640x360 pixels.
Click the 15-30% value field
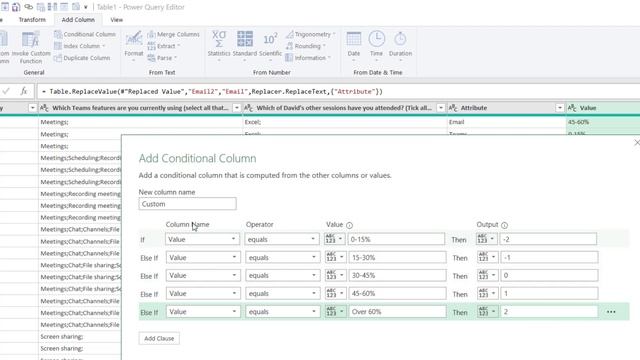(397, 258)
